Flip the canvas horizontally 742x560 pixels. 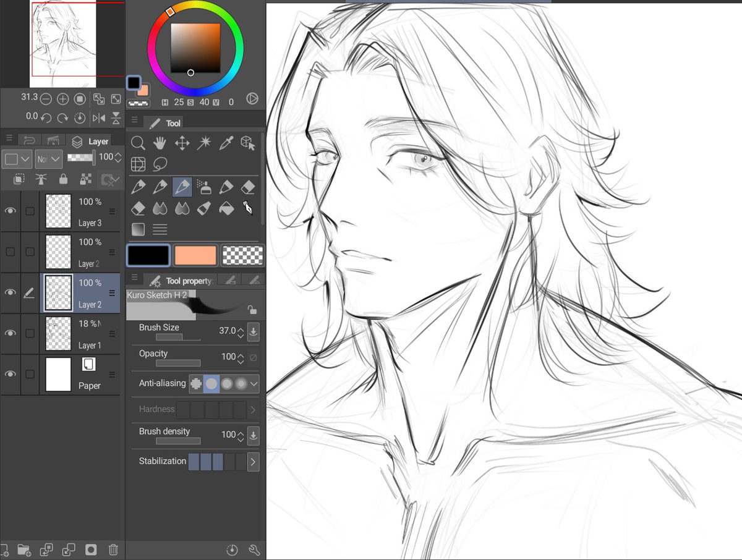pos(98,117)
